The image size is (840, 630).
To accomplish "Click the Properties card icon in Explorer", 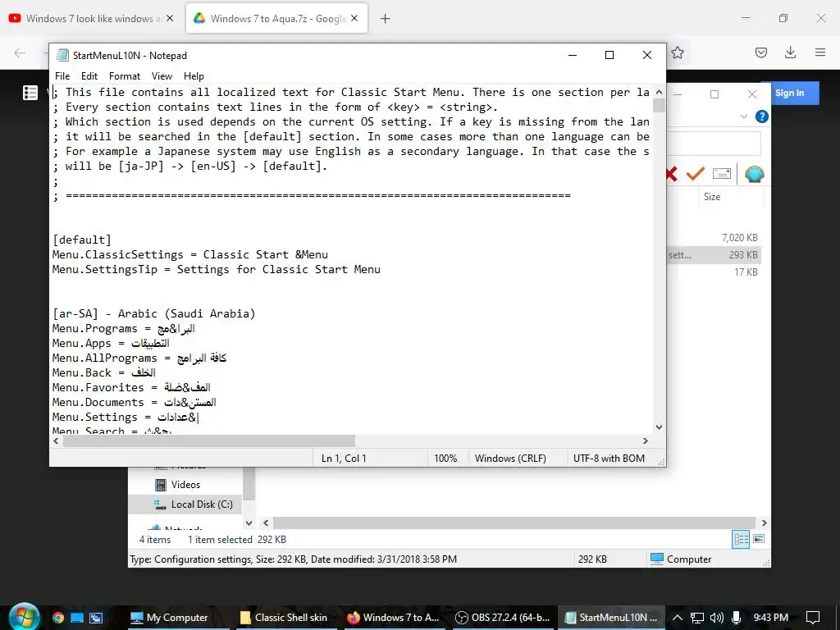I will tap(722, 174).
